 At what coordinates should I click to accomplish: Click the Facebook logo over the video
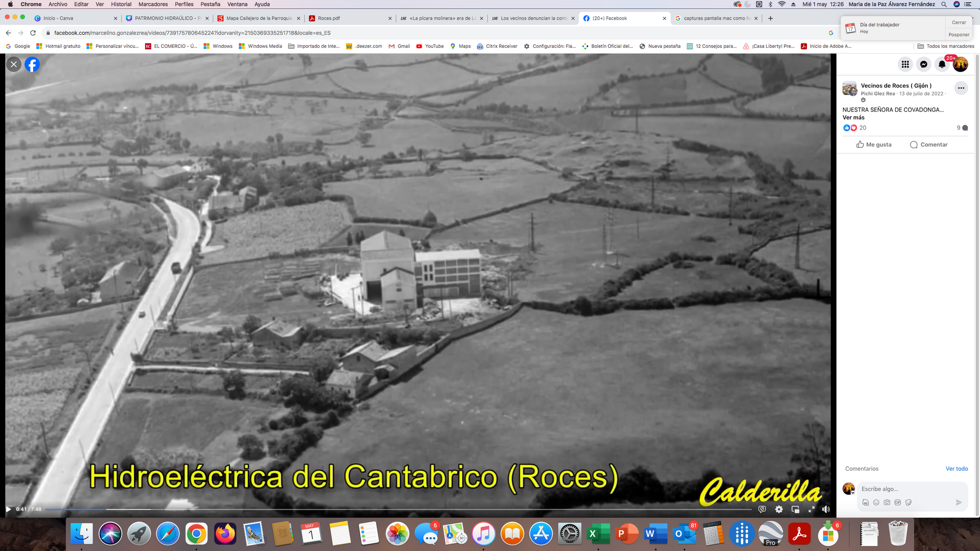tap(32, 65)
